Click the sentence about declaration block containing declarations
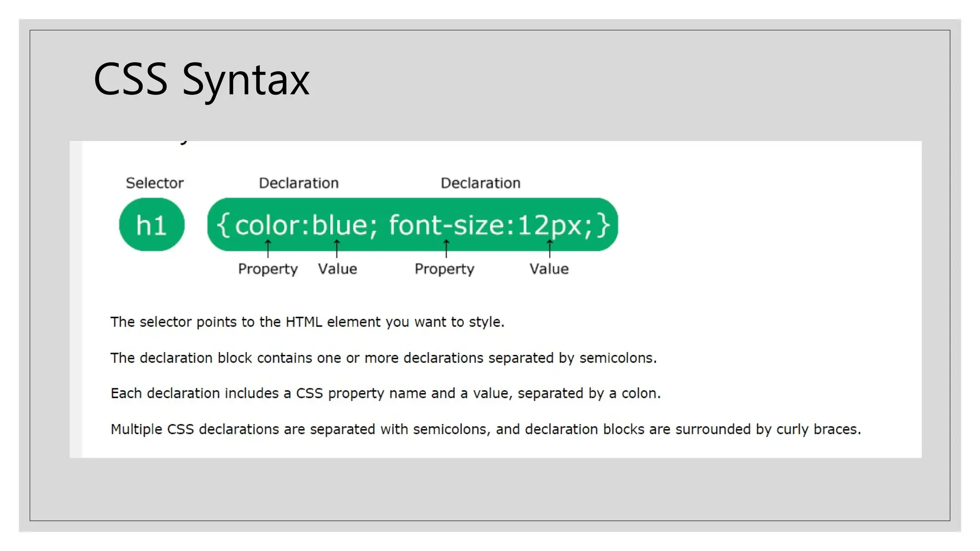Screen dimensions: 980x551 (383, 358)
